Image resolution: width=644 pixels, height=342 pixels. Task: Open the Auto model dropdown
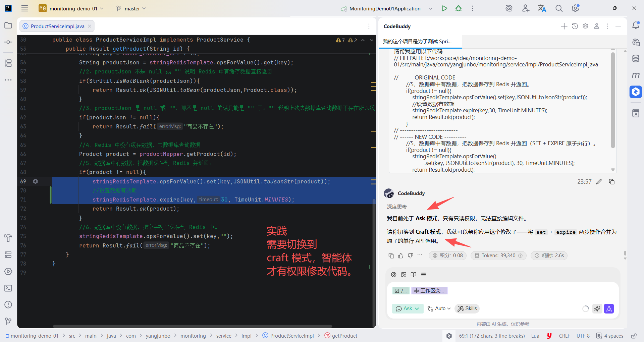pos(439,308)
